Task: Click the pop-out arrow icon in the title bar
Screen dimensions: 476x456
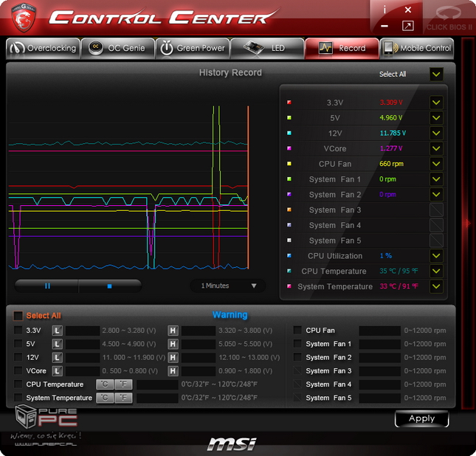Action: tap(407, 26)
